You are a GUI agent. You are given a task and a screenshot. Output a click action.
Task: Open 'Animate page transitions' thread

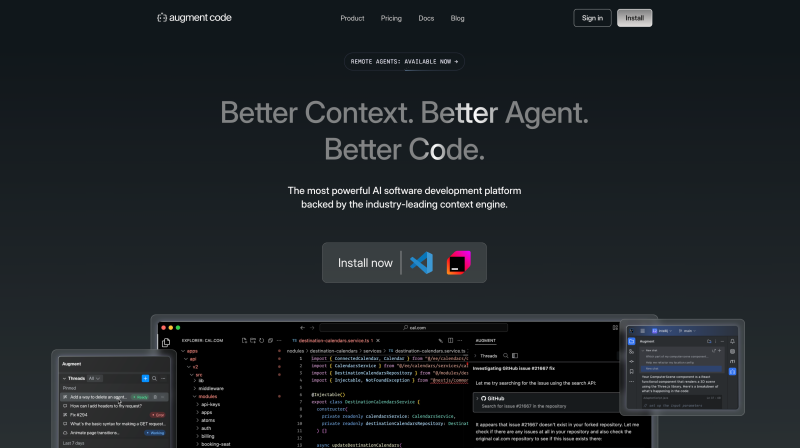[94, 433]
